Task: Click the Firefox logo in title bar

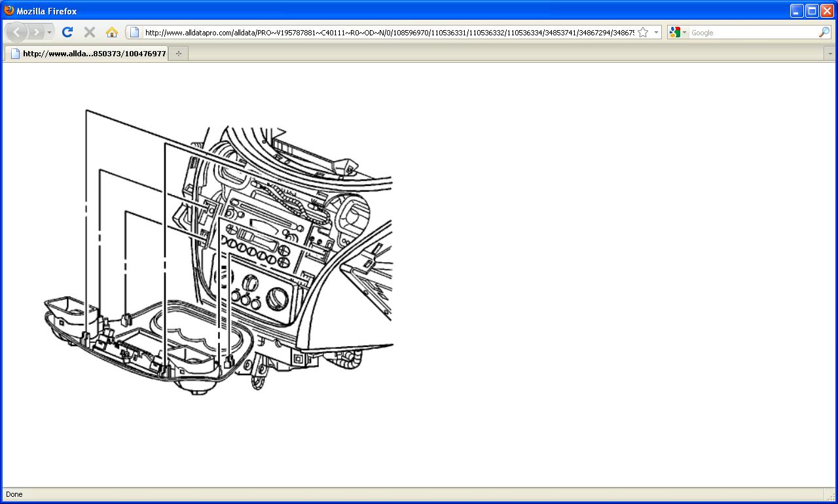Action: [9, 10]
